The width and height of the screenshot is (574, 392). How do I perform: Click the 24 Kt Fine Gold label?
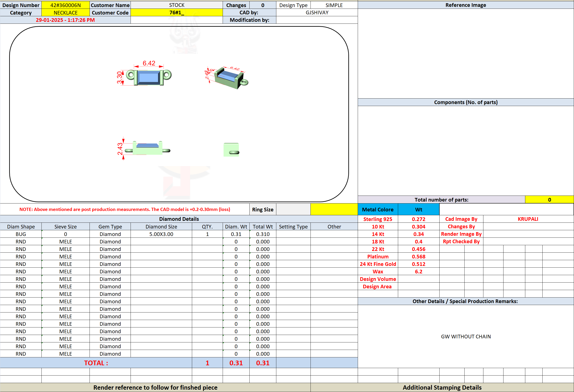pyautogui.click(x=378, y=264)
